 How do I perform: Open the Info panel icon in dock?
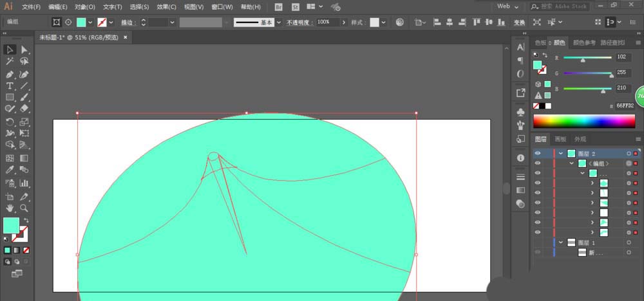pos(520,158)
